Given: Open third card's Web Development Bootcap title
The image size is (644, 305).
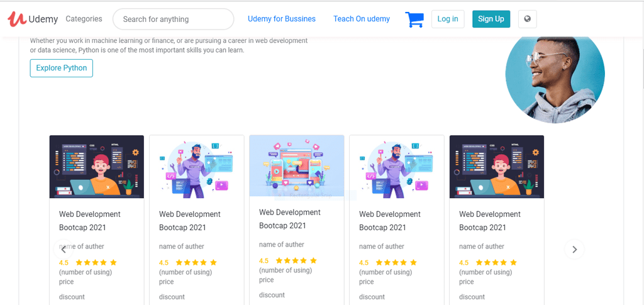Looking at the screenshot, I should [290, 219].
